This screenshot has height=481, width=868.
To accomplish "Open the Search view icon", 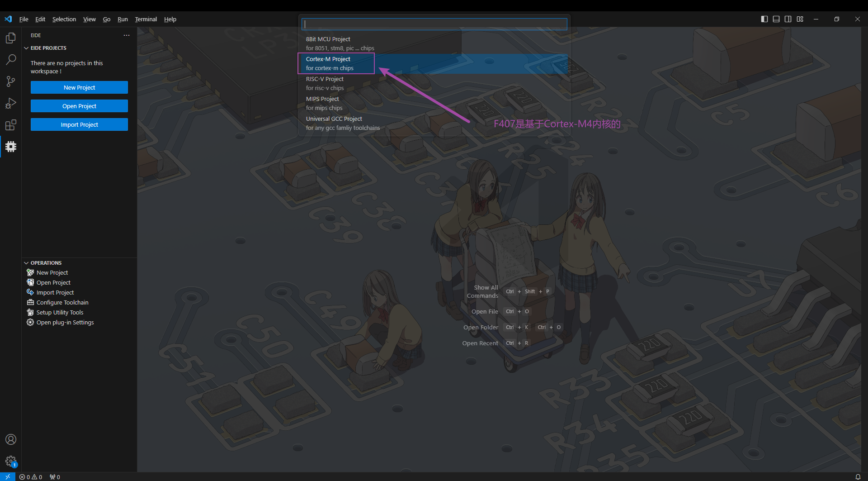I will (x=11, y=60).
